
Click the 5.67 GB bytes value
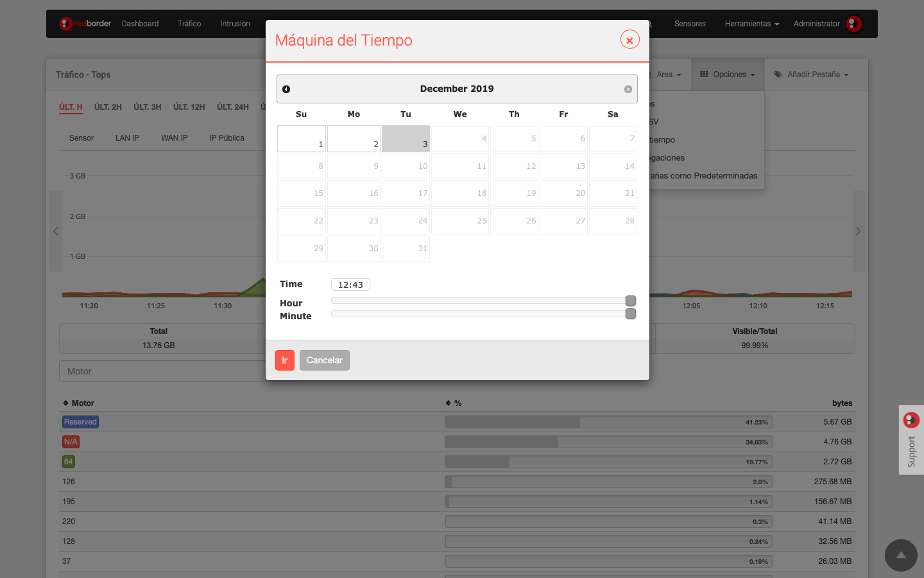(x=837, y=422)
